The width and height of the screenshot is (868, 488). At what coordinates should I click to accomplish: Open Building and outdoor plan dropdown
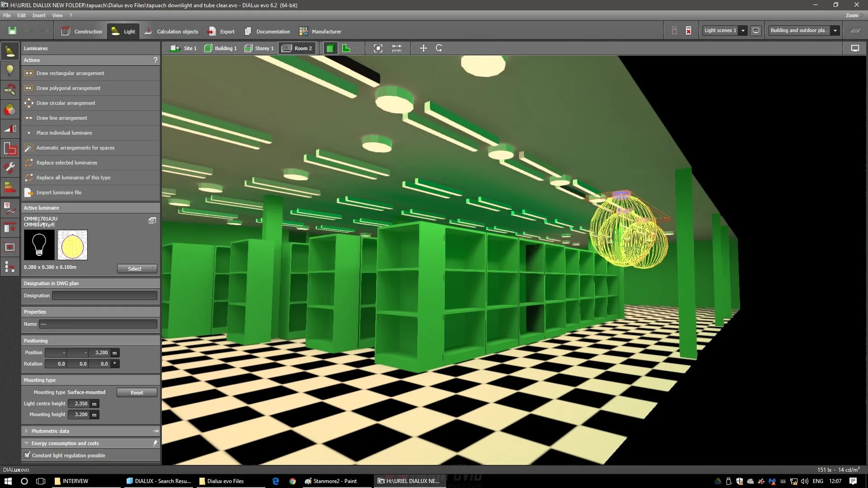[835, 31]
